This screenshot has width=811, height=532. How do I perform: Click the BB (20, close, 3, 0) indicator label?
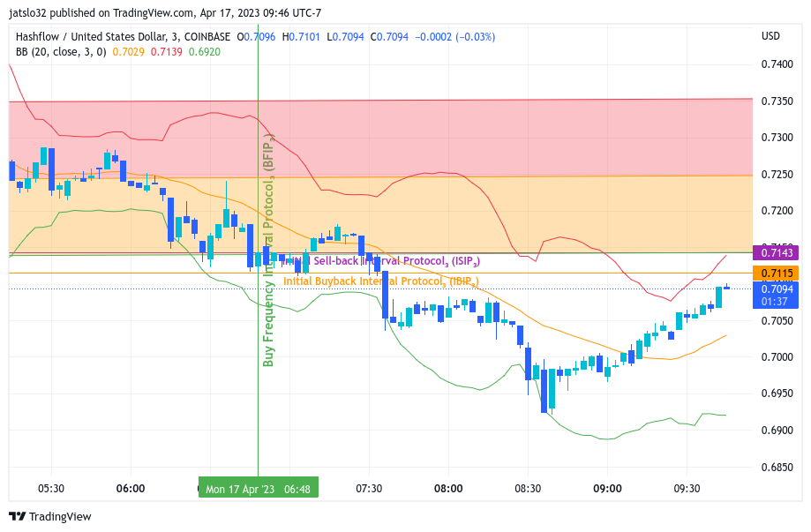[61, 52]
